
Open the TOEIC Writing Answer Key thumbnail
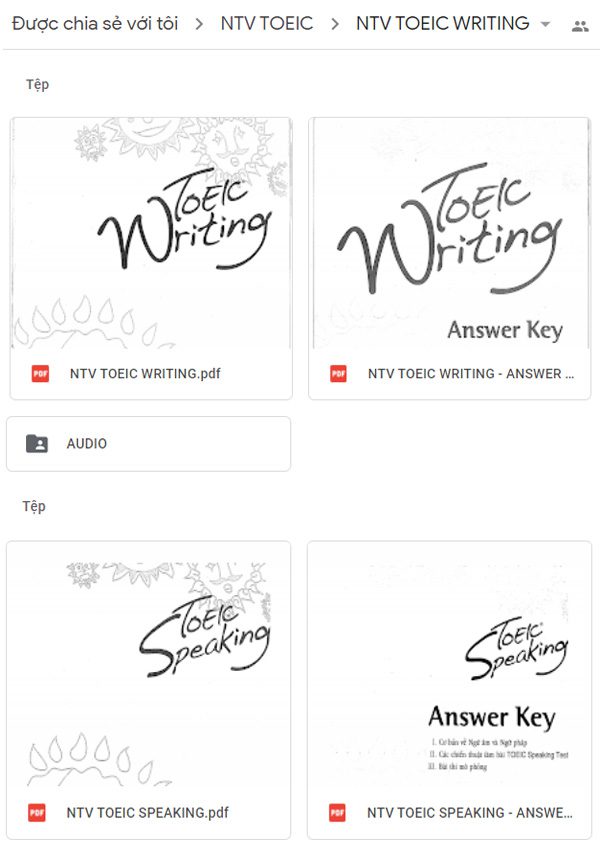(x=450, y=233)
